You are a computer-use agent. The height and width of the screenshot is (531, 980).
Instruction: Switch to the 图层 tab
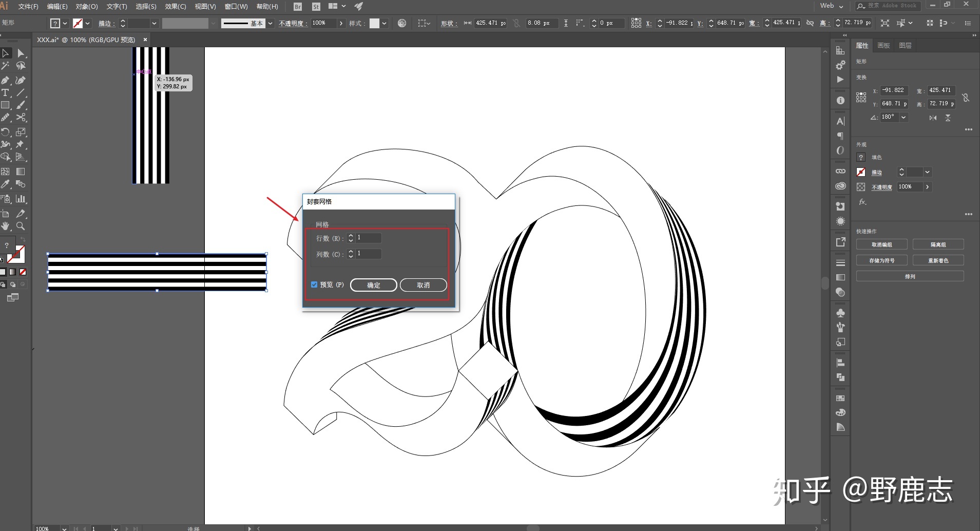click(x=905, y=45)
